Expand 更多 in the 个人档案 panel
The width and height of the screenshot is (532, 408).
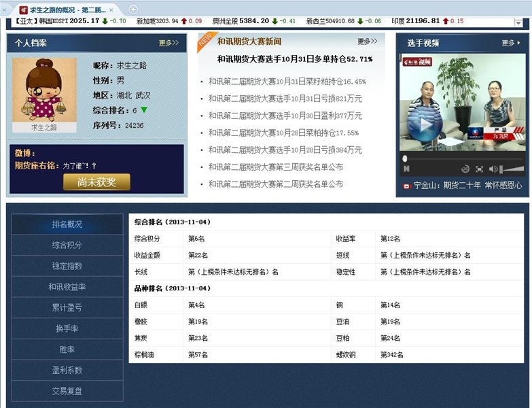click(169, 43)
